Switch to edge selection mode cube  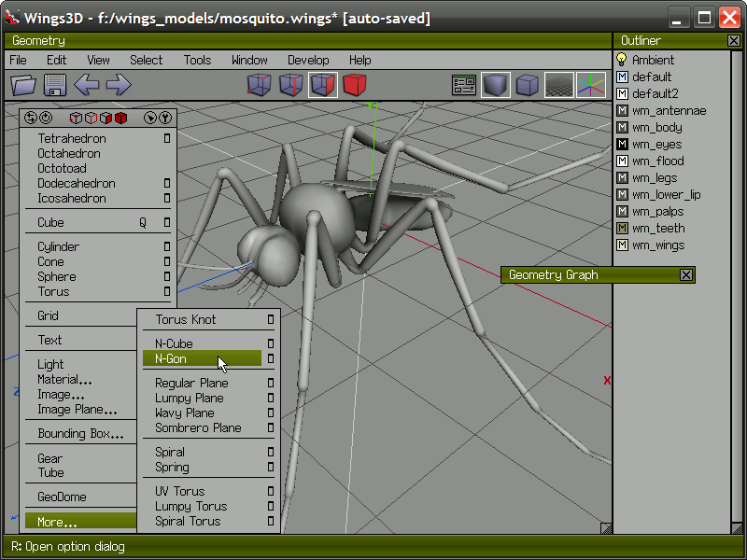tap(290, 85)
